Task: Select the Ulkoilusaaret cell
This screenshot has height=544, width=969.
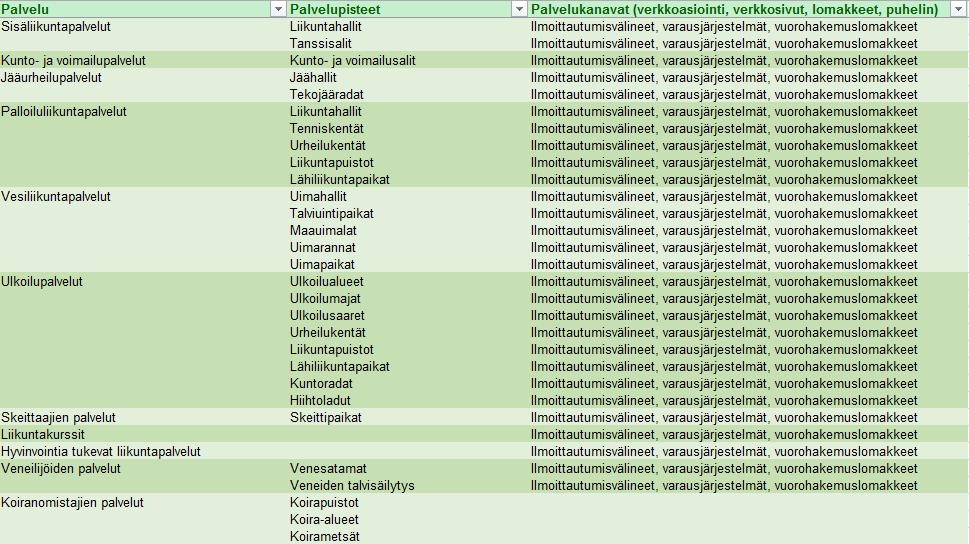Action: [x=408, y=315]
